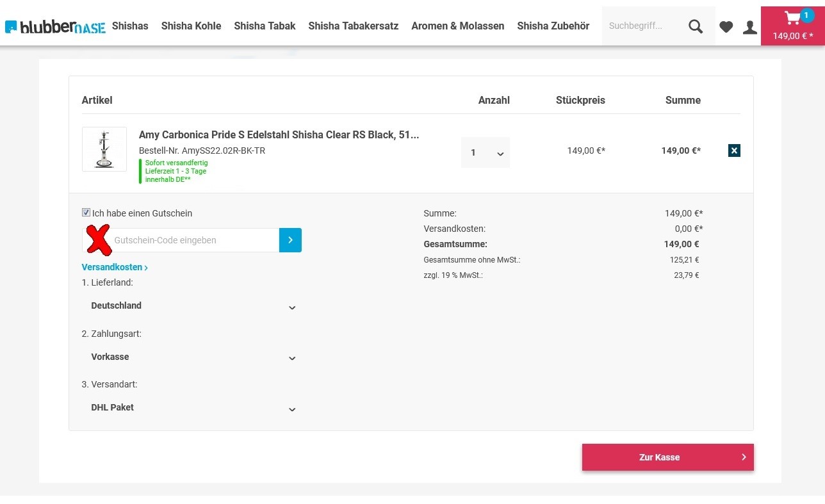Click Gesamtsumme ohne MwSt. value 125,21 €

click(x=685, y=260)
